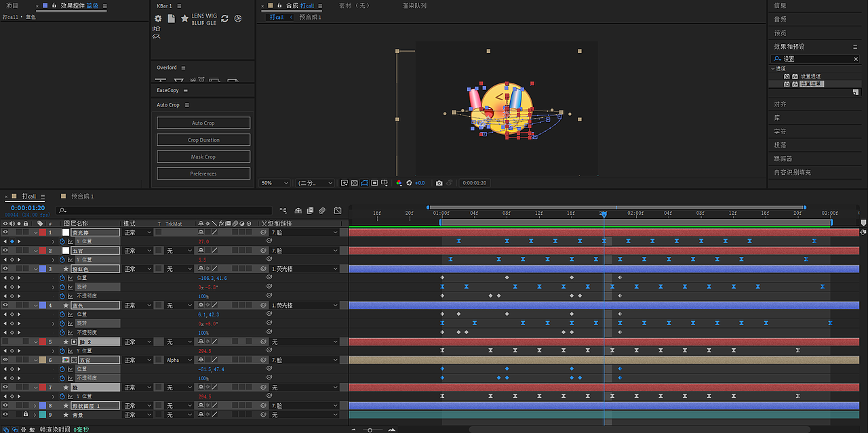Viewport: 868px width, 433px height.
Task: Click timeline current time 0:00:01:20
Action: pyautogui.click(x=28, y=208)
